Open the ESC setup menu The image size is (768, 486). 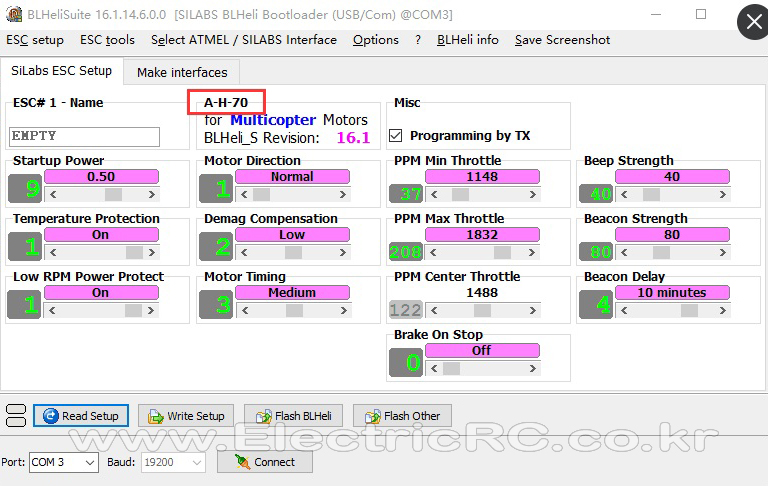point(35,40)
